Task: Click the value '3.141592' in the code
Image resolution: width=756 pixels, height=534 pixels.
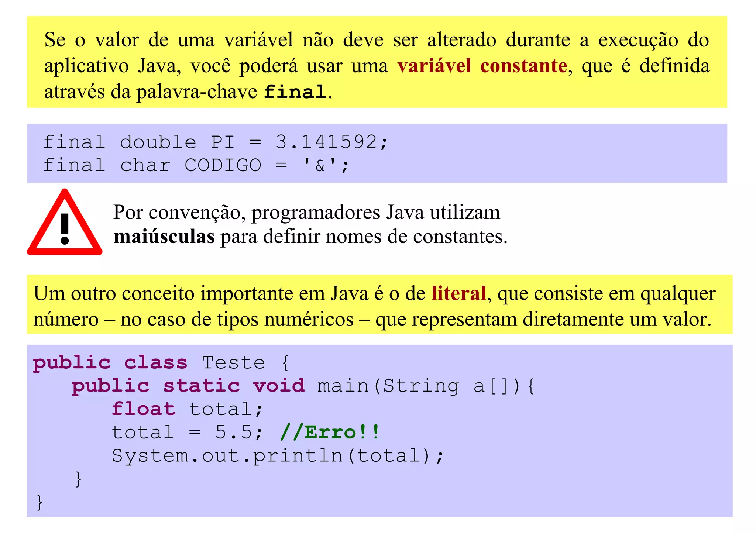Action: [x=326, y=142]
